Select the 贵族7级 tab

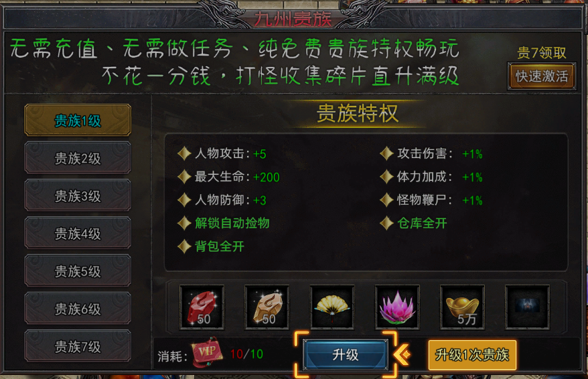(x=78, y=346)
